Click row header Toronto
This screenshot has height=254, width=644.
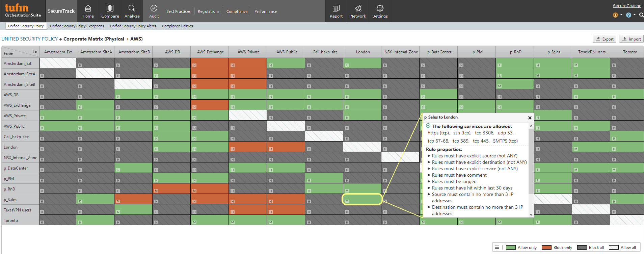pos(21,221)
